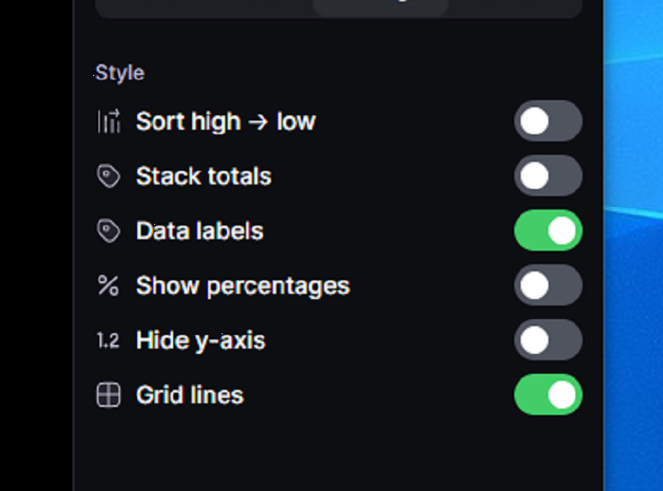Viewport: 663px width, 491px height.
Task: Switch on Show percentages
Action: tap(548, 286)
